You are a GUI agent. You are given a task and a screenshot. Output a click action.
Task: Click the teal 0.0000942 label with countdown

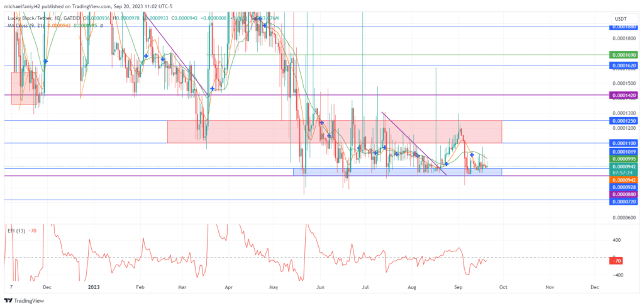point(622,170)
